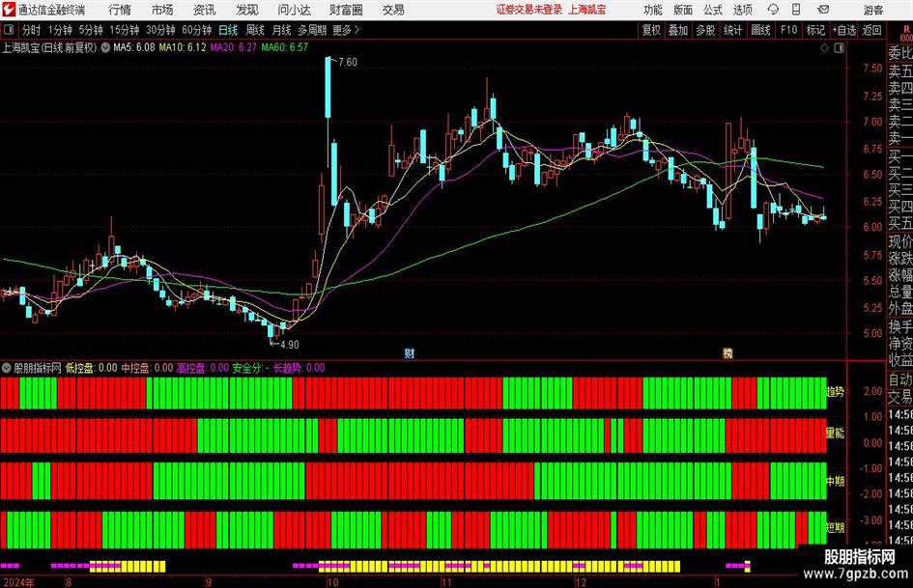Click the 统计 statistics toolbar button

pyautogui.click(x=733, y=30)
